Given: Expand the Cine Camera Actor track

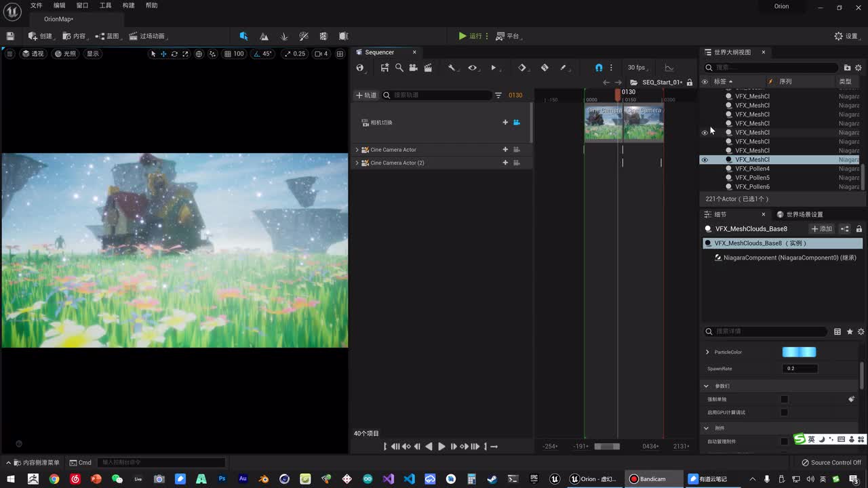Looking at the screenshot, I should coord(357,150).
